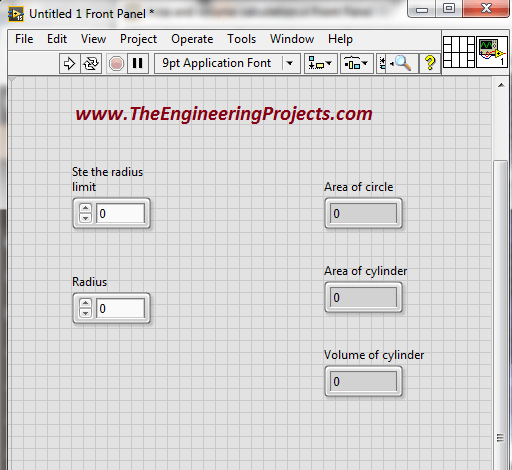
Task: Click the Search magnifier icon
Action: [402, 63]
